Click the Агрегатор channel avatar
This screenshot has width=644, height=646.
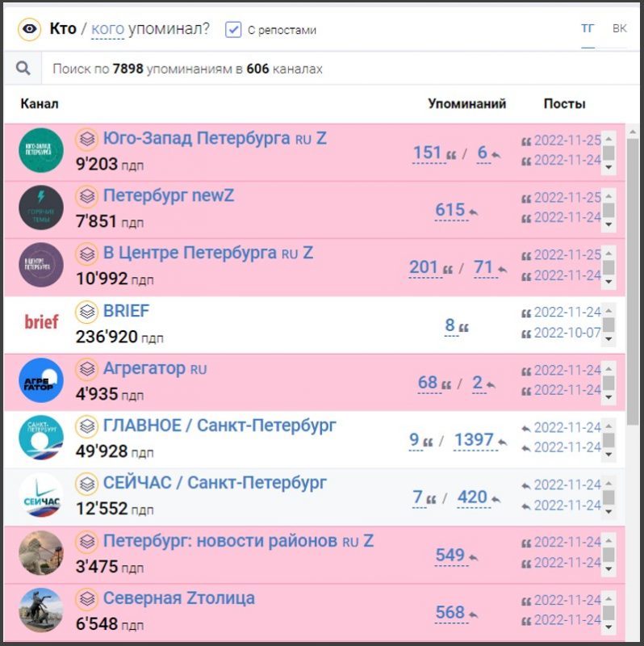point(41,380)
